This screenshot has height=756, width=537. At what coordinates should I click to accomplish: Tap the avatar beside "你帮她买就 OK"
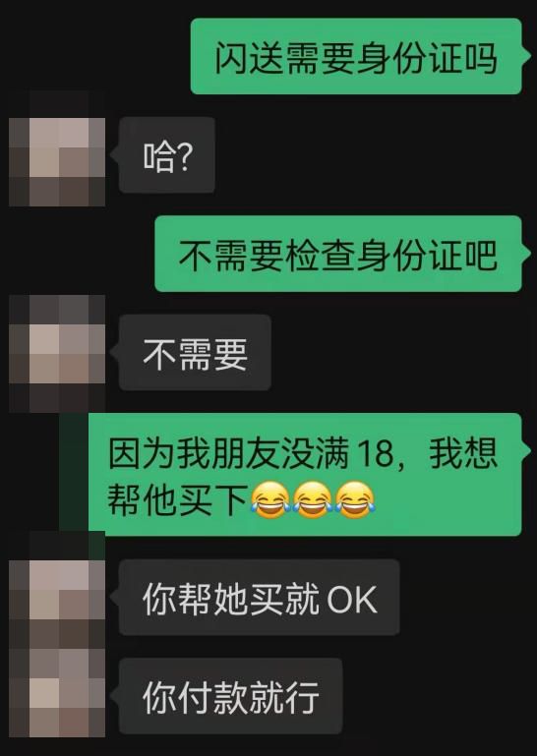(57, 604)
